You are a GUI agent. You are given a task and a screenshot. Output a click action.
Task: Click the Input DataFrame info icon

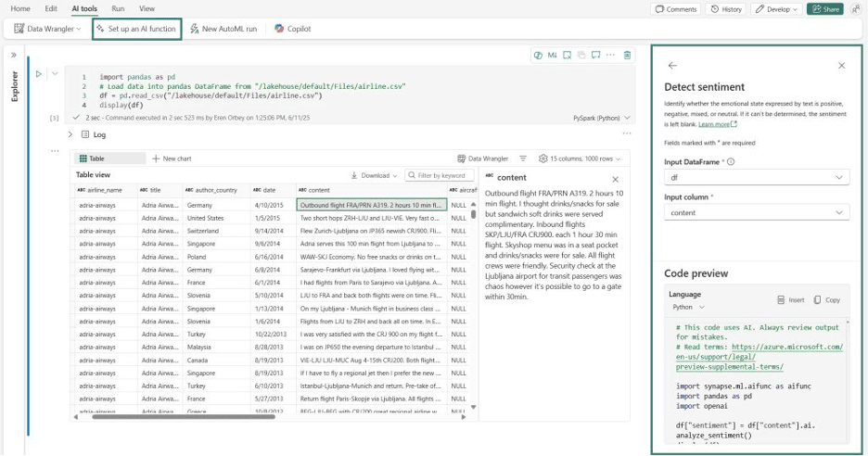(731, 162)
